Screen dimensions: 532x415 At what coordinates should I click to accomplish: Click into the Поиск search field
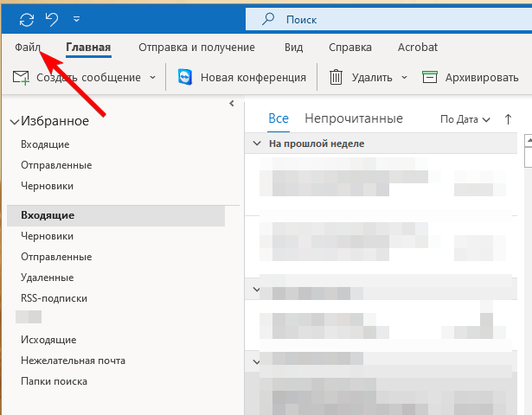381,18
